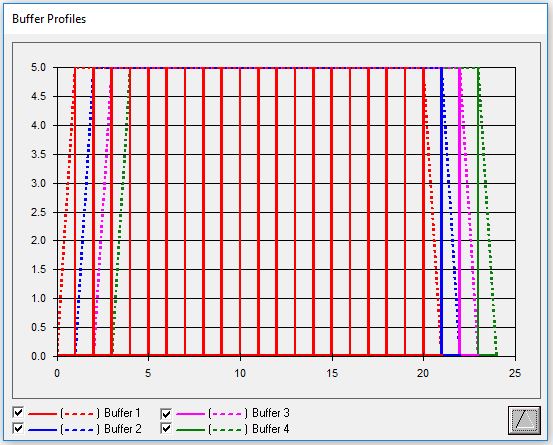The height and width of the screenshot is (445, 553).
Task: Click the 10 x-axis label
Action: click(x=240, y=373)
